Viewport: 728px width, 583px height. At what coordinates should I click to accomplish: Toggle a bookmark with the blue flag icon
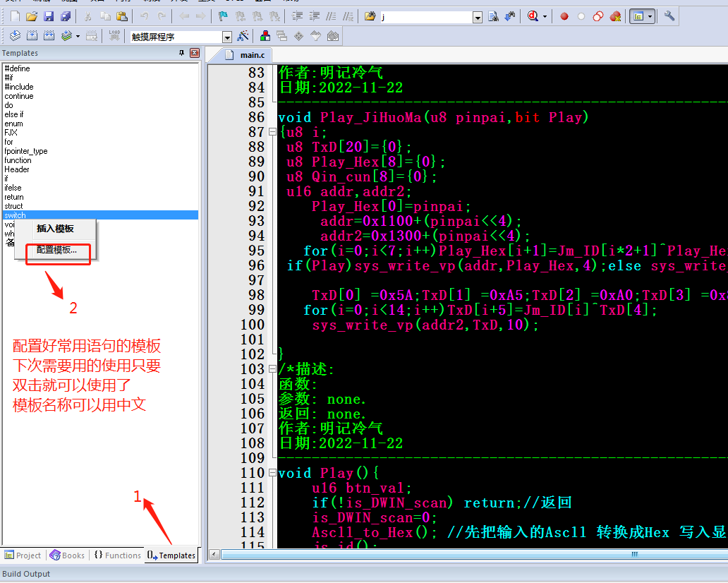[x=224, y=17]
